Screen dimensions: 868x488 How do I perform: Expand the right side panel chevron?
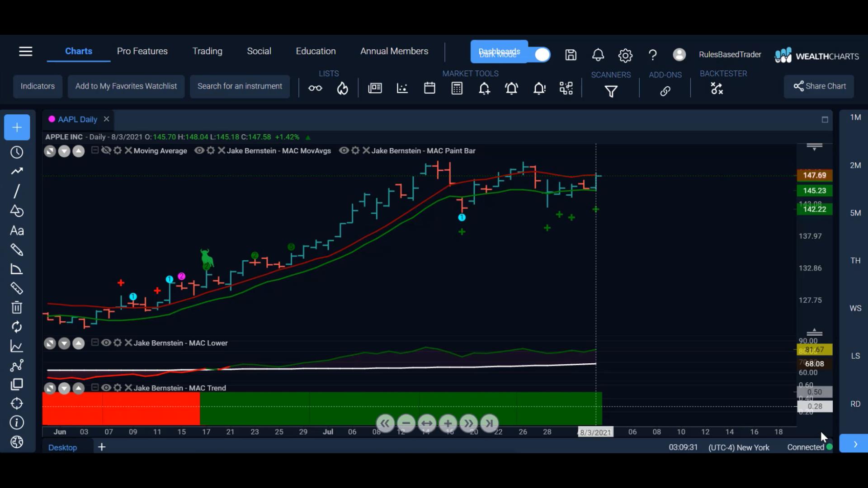pos(855,444)
